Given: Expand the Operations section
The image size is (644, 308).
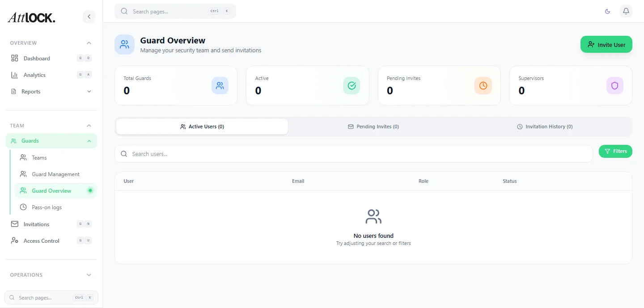Looking at the screenshot, I should [x=89, y=275].
